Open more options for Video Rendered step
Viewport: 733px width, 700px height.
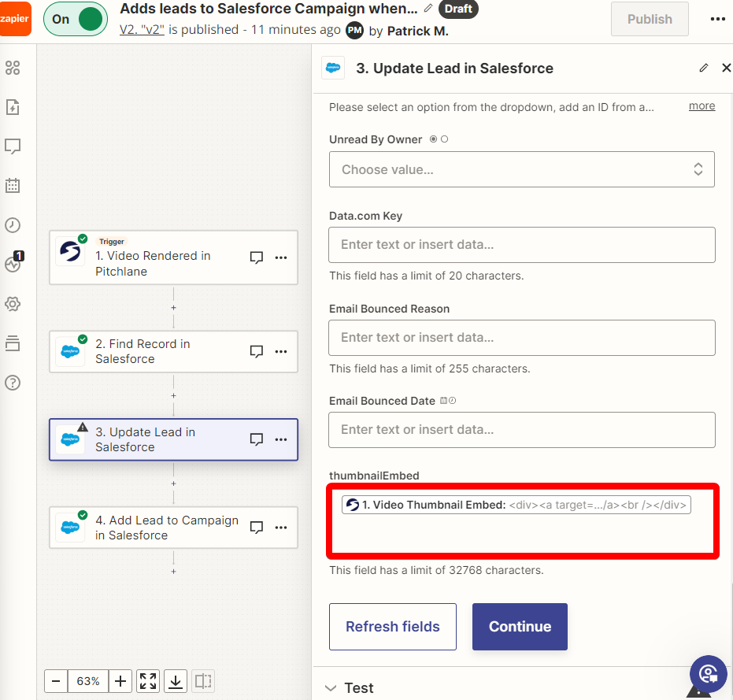tap(281, 257)
